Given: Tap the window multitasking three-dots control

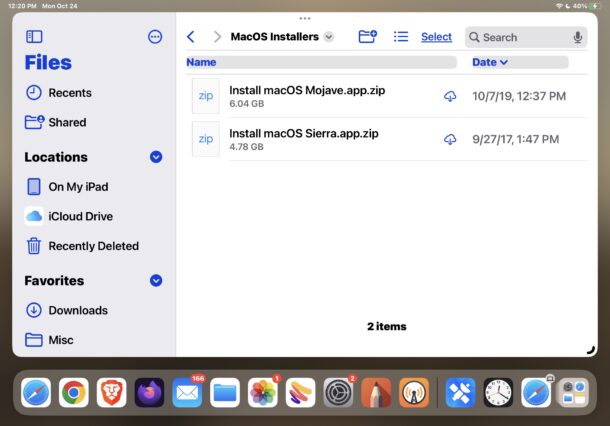Looking at the screenshot, I should [x=305, y=18].
